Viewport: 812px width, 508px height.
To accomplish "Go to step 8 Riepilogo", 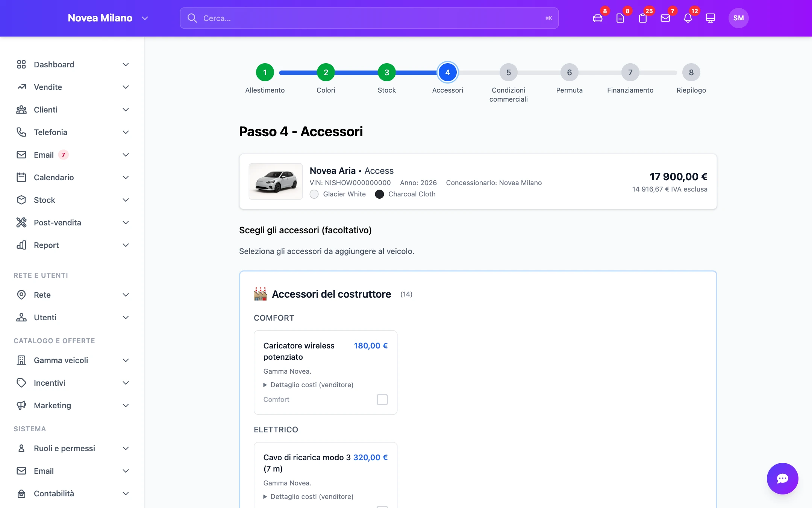I will [691, 72].
